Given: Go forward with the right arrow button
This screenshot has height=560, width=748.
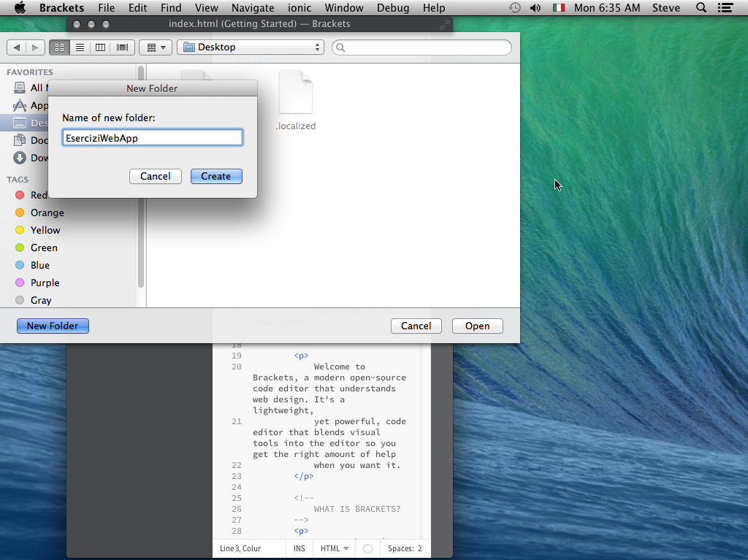Looking at the screenshot, I should pyautogui.click(x=35, y=47).
